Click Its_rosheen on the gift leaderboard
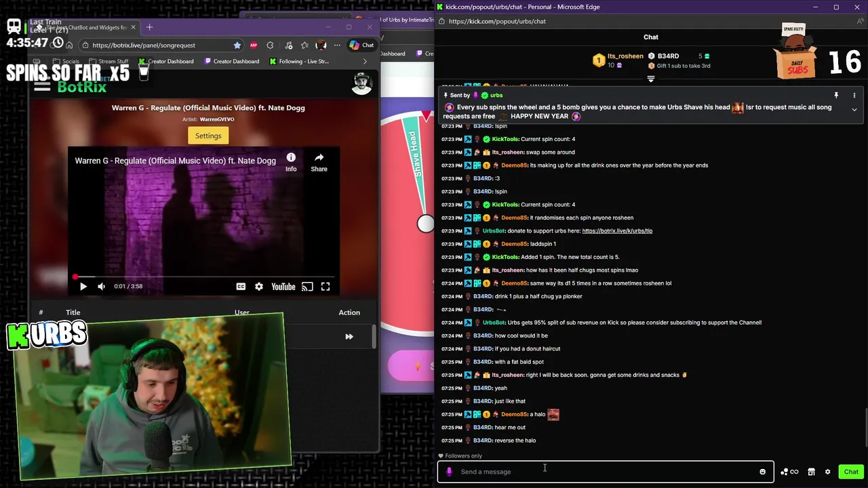 [625, 56]
